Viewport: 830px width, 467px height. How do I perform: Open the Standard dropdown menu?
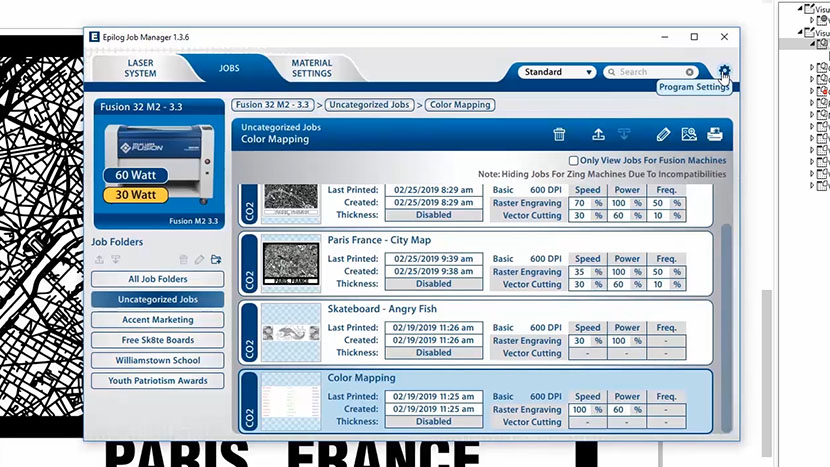coord(557,72)
